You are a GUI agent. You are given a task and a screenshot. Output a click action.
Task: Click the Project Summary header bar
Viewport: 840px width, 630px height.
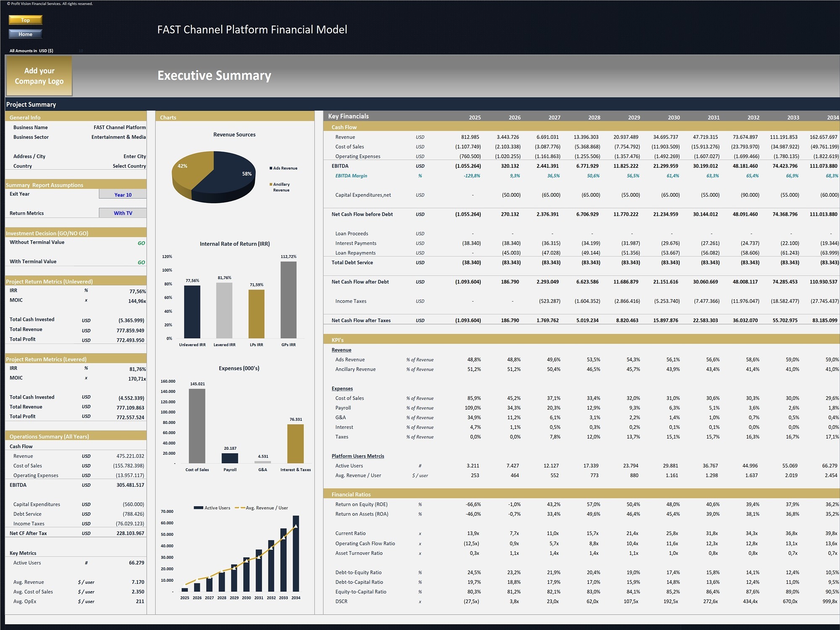31,104
